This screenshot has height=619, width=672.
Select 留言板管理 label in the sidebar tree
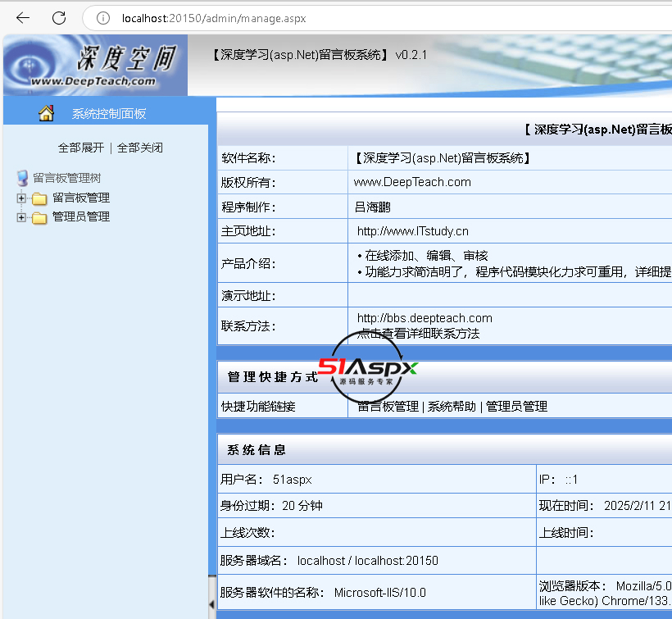click(81, 198)
